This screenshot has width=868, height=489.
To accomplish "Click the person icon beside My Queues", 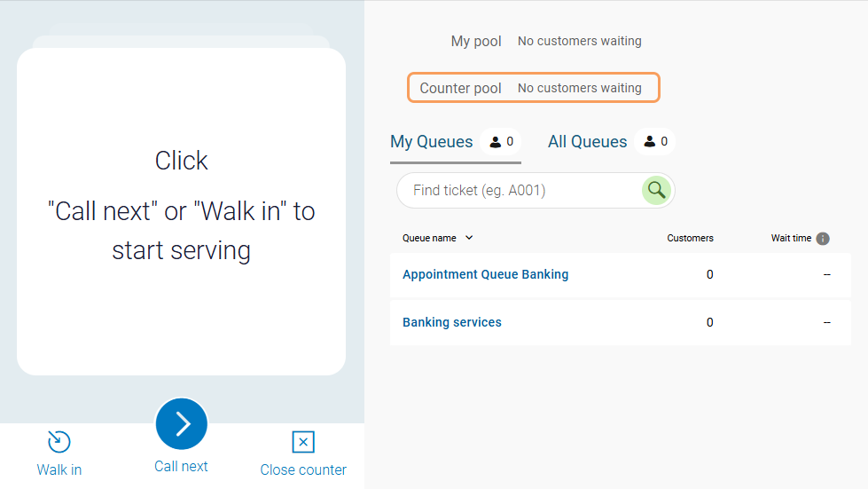I will pos(496,142).
